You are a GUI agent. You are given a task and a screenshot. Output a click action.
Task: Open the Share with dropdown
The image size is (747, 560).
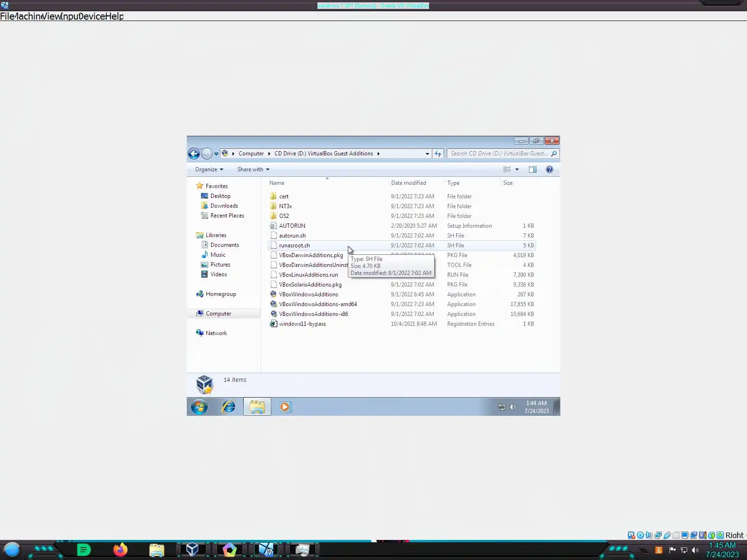tap(254, 169)
